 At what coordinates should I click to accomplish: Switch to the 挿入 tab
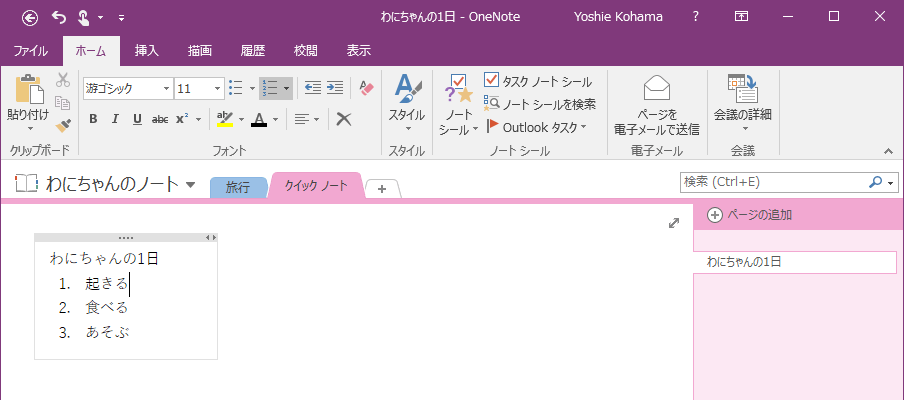tap(146, 51)
